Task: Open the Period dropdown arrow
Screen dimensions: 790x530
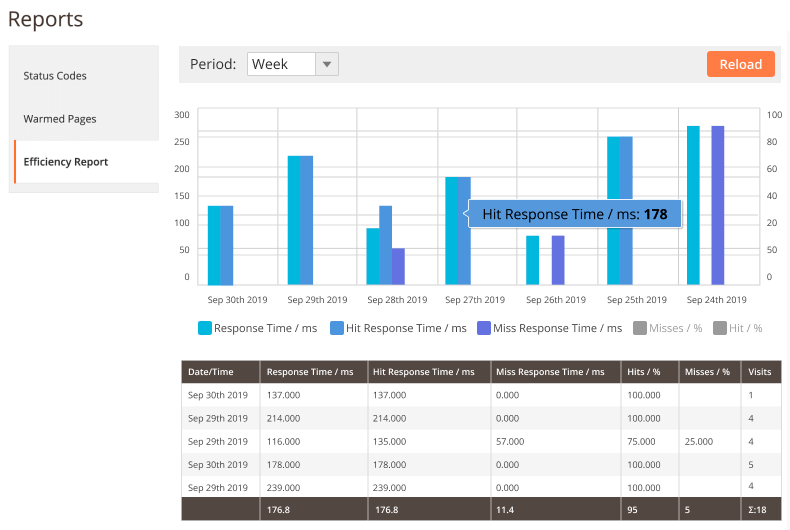Action: pyautogui.click(x=327, y=64)
